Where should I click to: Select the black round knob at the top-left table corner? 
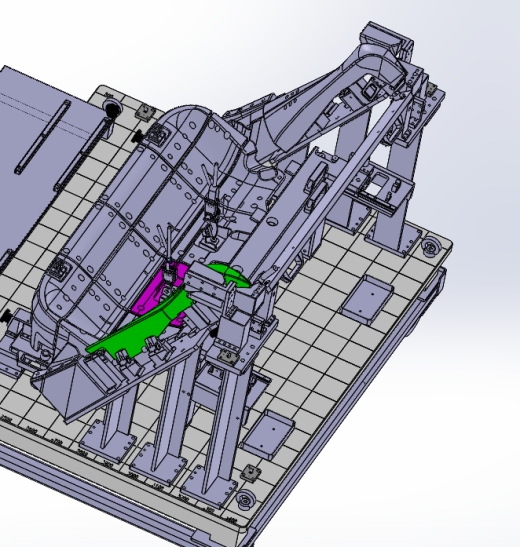pos(112,107)
